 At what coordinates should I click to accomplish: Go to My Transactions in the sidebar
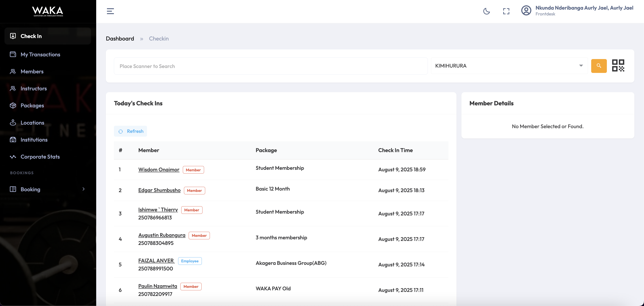tap(40, 55)
